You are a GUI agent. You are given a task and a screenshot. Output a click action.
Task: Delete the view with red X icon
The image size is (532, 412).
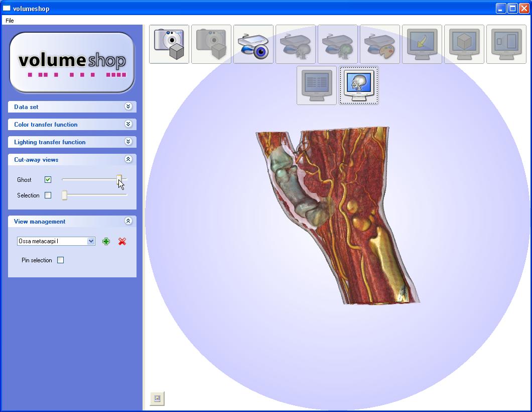pyautogui.click(x=122, y=241)
